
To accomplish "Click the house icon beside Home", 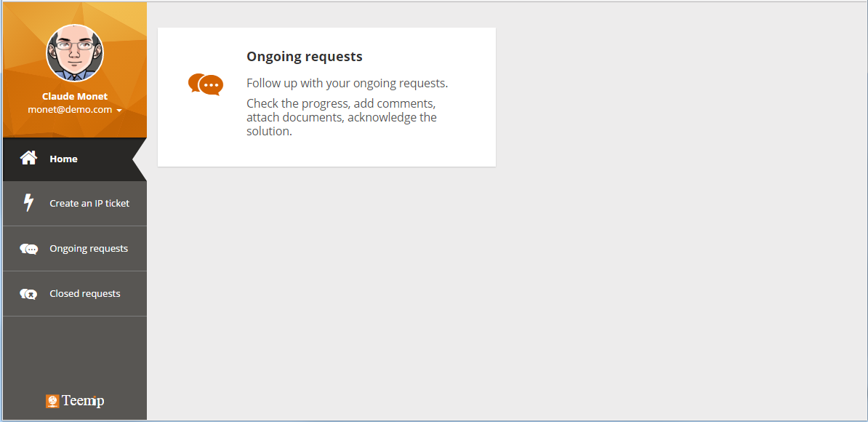I will (28, 158).
